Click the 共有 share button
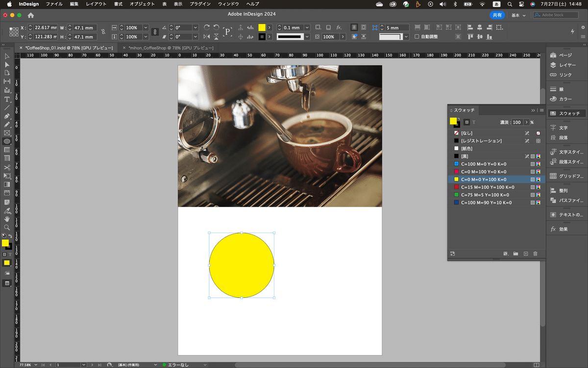The height and width of the screenshot is (368, 588). [x=497, y=15]
